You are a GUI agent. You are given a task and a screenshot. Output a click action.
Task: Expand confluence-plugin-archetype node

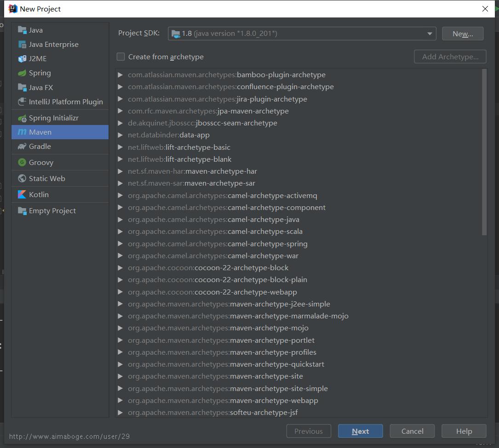[120, 87]
